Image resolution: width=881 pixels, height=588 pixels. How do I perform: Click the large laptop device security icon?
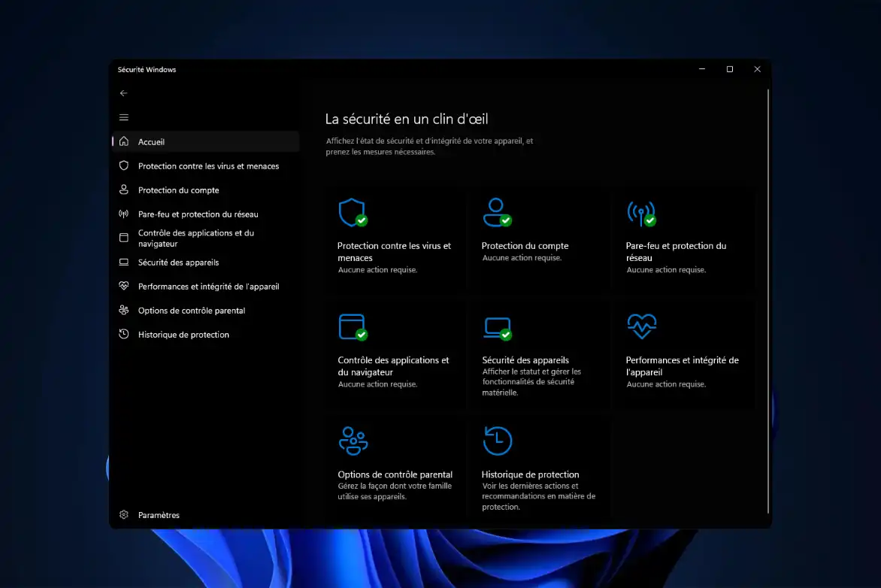(x=497, y=329)
